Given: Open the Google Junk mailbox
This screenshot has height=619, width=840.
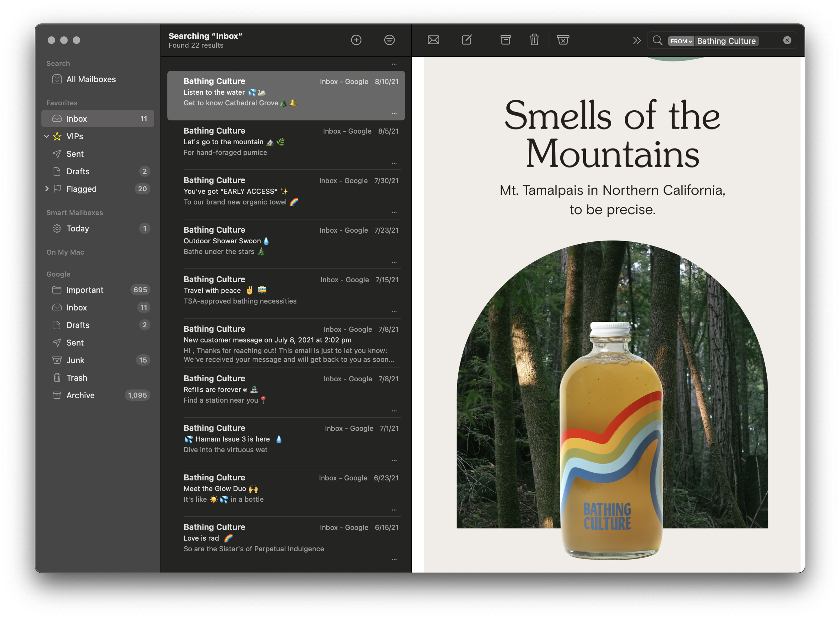Looking at the screenshot, I should (x=75, y=360).
